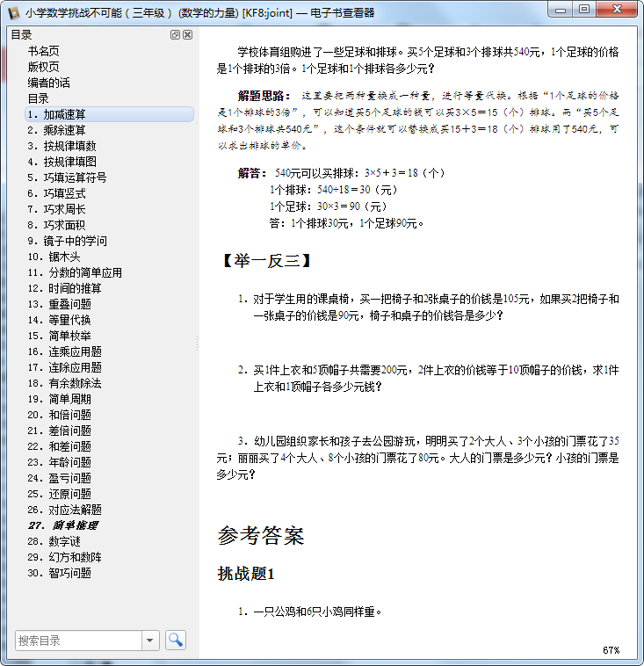Jump to chapter 8. 巧求面积

click(x=56, y=225)
